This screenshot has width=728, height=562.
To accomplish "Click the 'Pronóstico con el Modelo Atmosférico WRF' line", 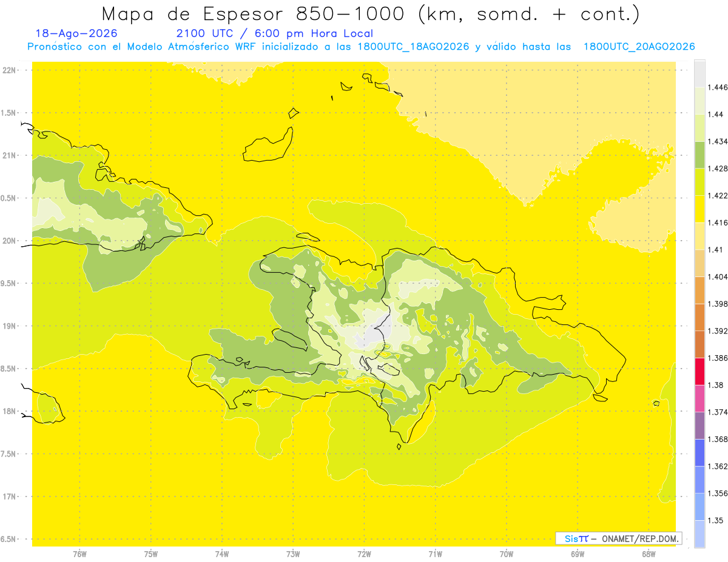I will pyautogui.click(x=361, y=47).
